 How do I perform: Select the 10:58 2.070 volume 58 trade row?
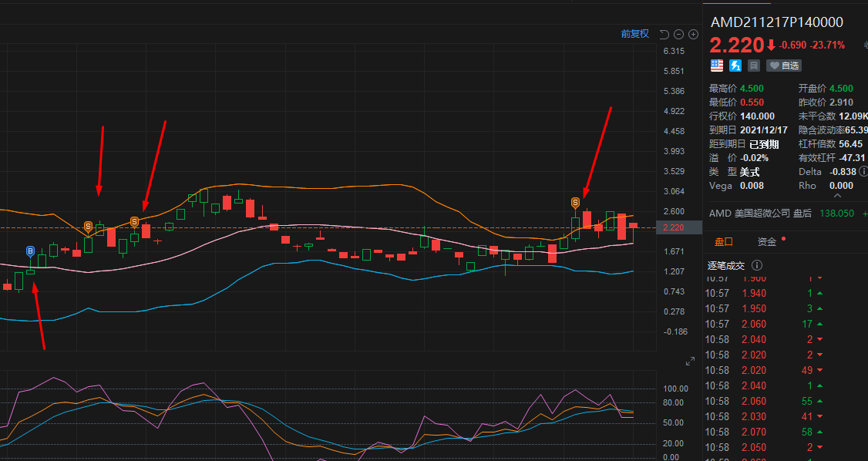coord(786,432)
